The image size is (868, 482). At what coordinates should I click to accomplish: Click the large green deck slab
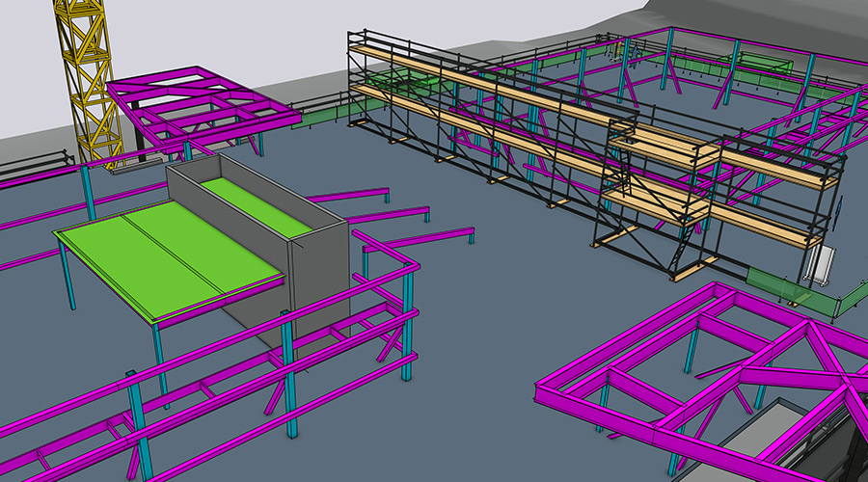[164, 260]
